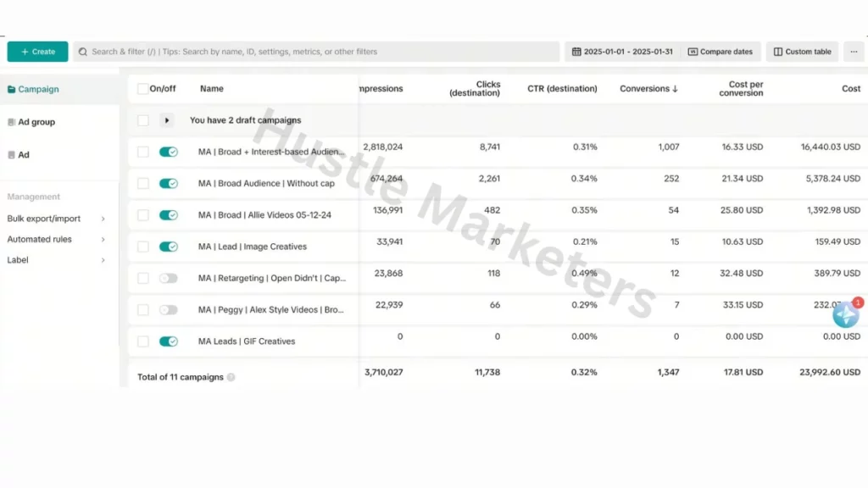Click the Ad group icon in sidebar
Screen dimensions: 868x488
(11, 122)
